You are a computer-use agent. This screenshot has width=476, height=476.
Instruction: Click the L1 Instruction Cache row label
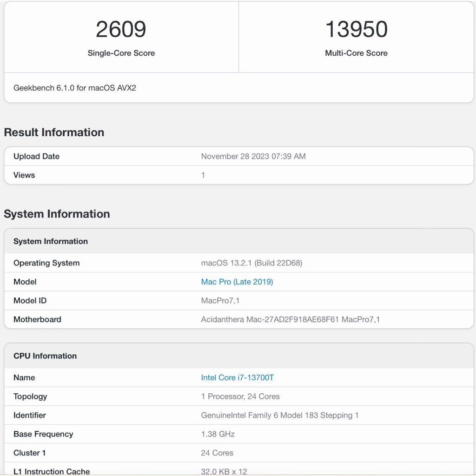(52, 471)
